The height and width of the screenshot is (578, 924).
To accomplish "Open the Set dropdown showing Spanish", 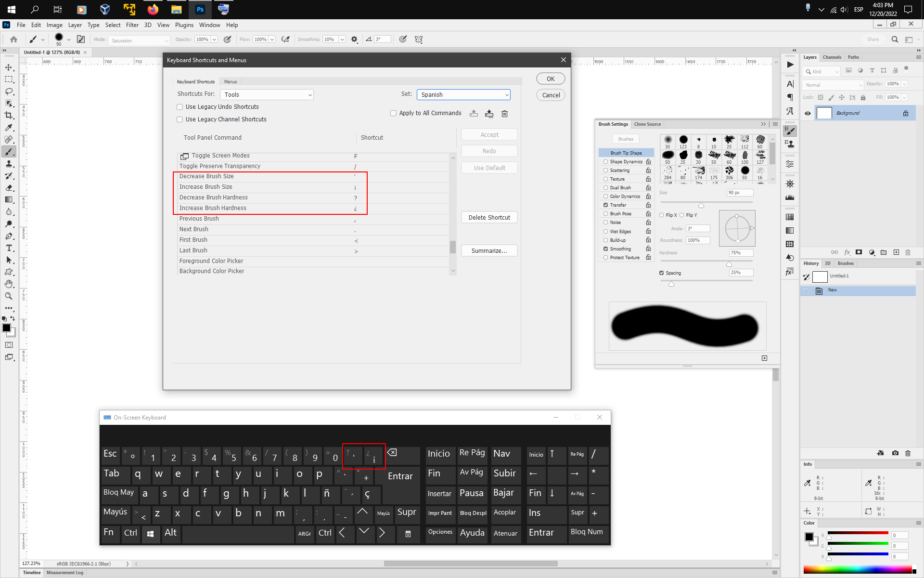I will pos(463,94).
